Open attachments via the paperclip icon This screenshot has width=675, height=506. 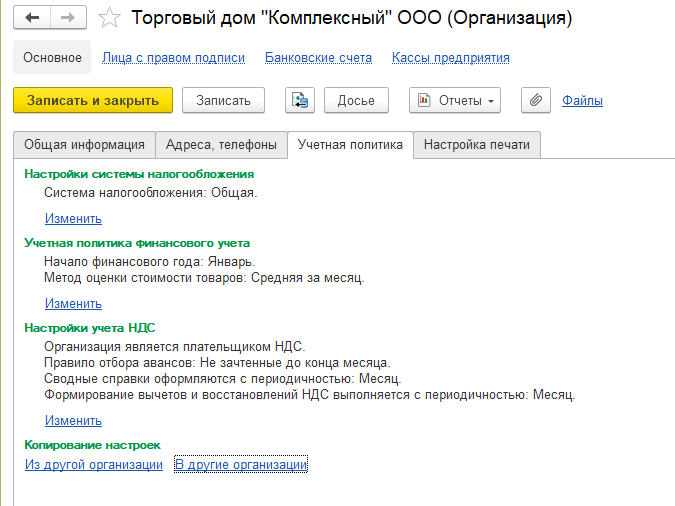[x=536, y=100]
